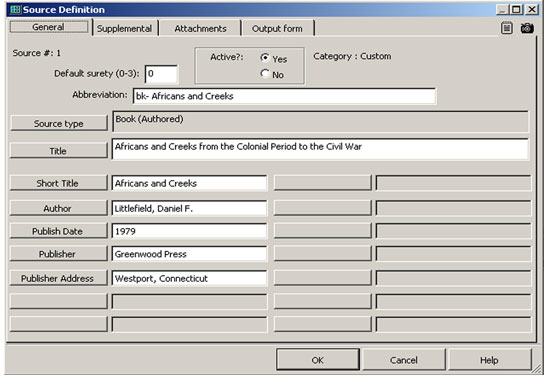Screen dimensions: 546x376
Task: Open the memo notes icon near the tabs
Action: [x=507, y=28]
